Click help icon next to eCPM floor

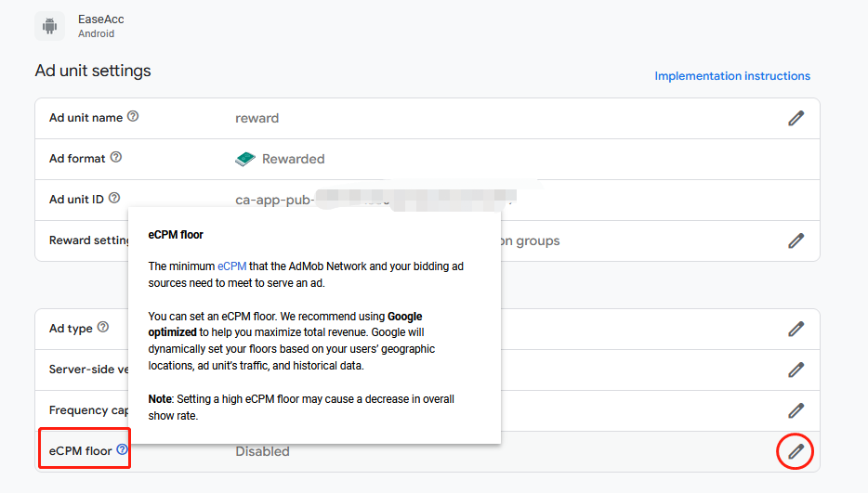pyautogui.click(x=122, y=449)
